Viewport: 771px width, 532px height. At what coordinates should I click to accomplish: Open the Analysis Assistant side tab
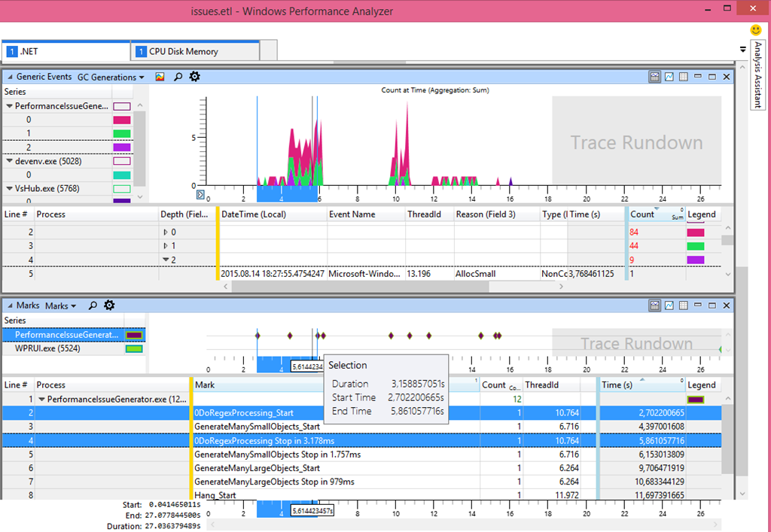pyautogui.click(x=757, y=74)
